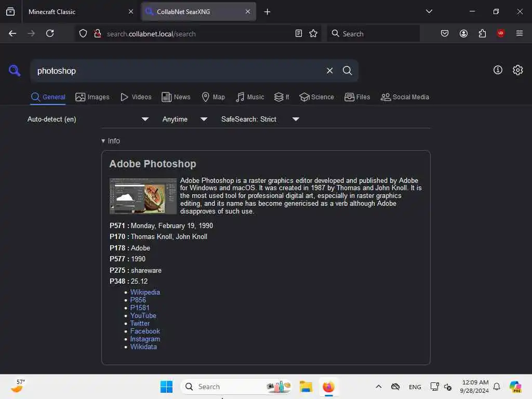Image resolution: width=532 pixels, height=399 pixels.
Task: Open the P1581 link
Action: coord(140,308)
